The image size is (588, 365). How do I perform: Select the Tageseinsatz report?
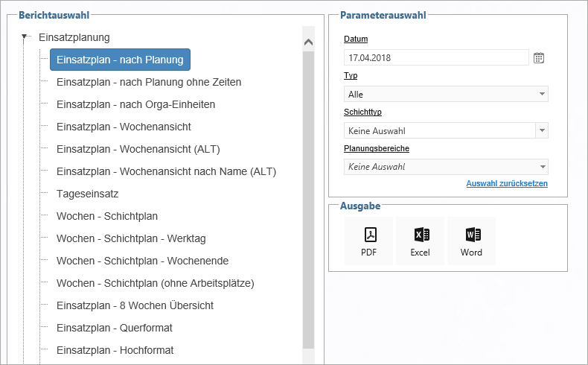point(87,194)
